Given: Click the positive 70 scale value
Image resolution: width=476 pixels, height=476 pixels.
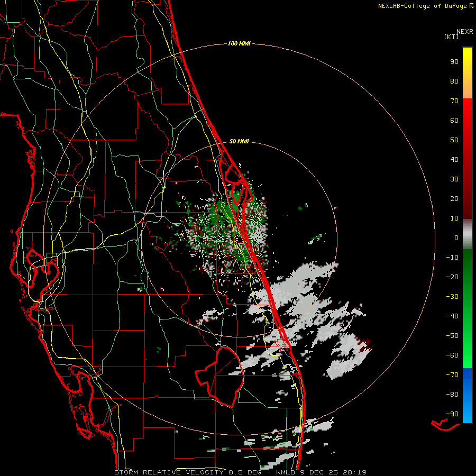Looking at the screenshot, I should point(454,101).
